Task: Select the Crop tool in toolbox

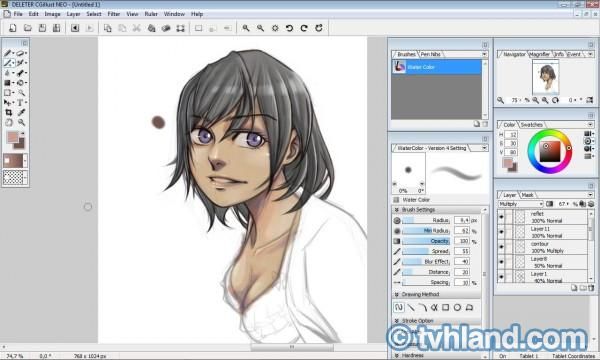Action: point(8,112)
